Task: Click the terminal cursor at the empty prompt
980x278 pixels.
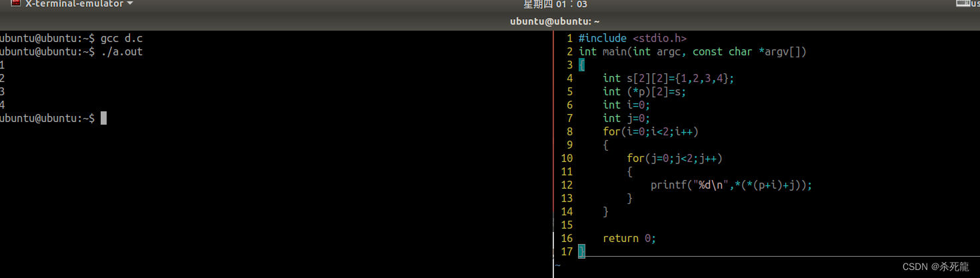Action: pyautogui.click(x=103, y=118)
